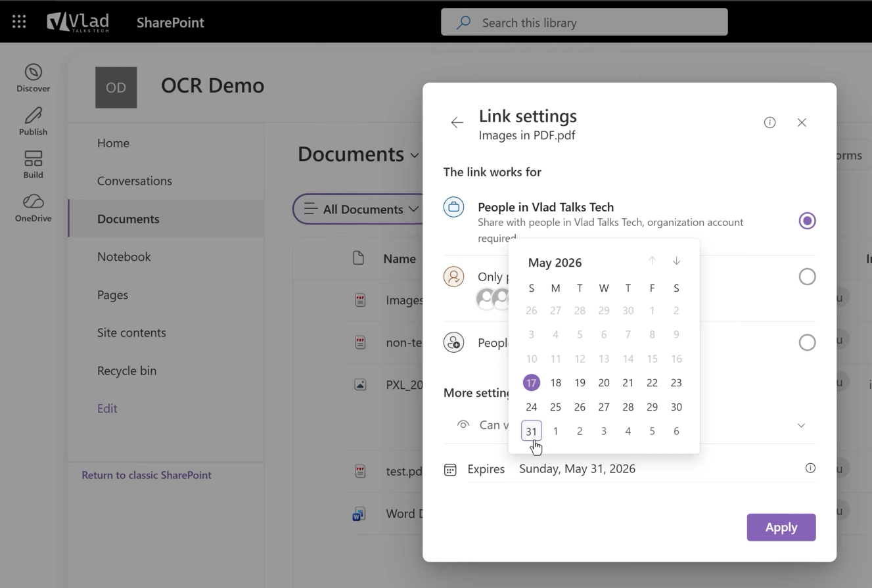Go back with the Link settings arrow
This screenshot has width=872, height=588.
pos(457,122)
